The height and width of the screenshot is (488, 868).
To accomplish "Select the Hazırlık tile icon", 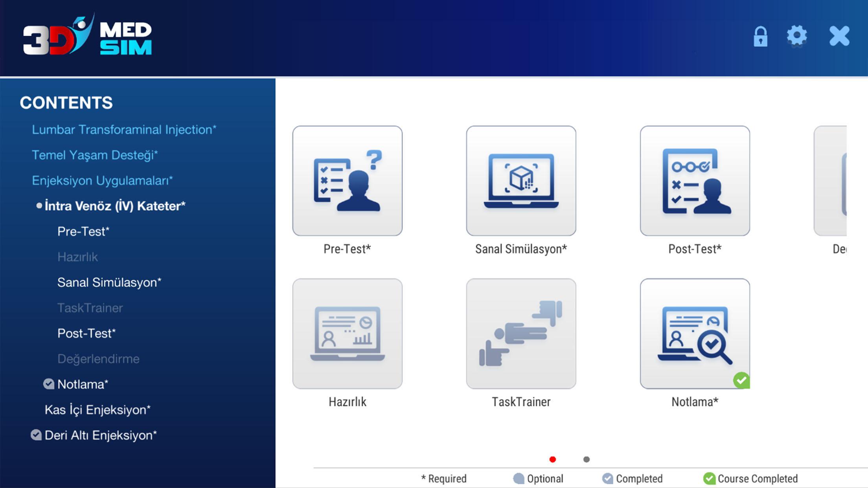I will [x=347, y=334].
